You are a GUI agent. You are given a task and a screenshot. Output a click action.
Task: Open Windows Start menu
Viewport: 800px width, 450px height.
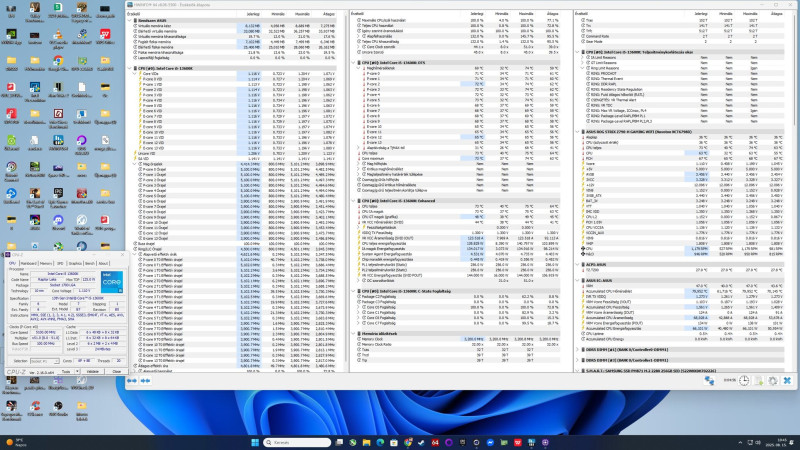pyautogui.click(x=255, y=442)
